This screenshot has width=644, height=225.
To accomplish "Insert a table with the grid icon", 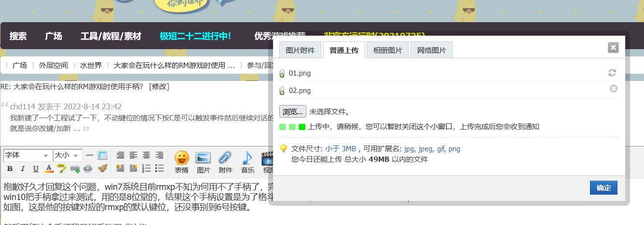I will (102, 155).
